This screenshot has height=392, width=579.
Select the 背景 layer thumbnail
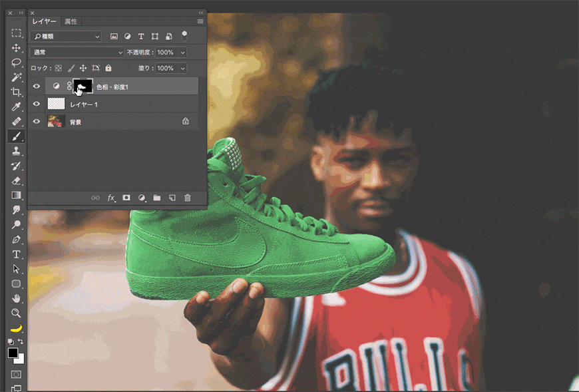tap(56, 121)
